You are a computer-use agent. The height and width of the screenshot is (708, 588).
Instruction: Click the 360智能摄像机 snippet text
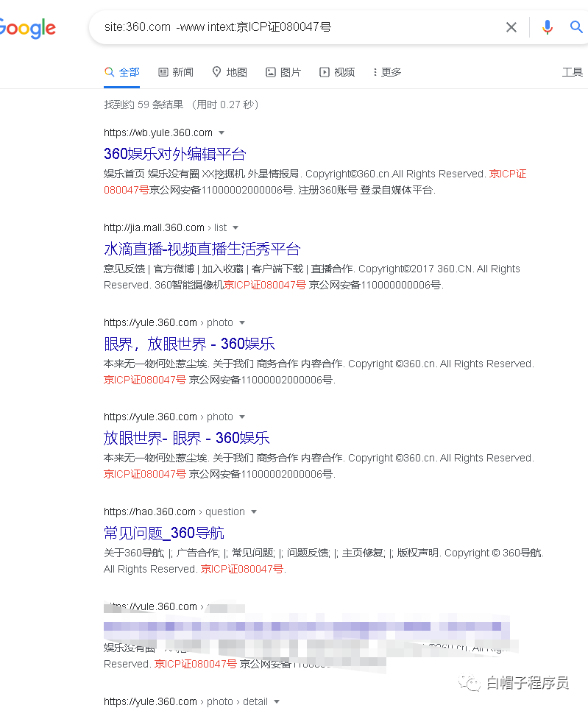189,285
